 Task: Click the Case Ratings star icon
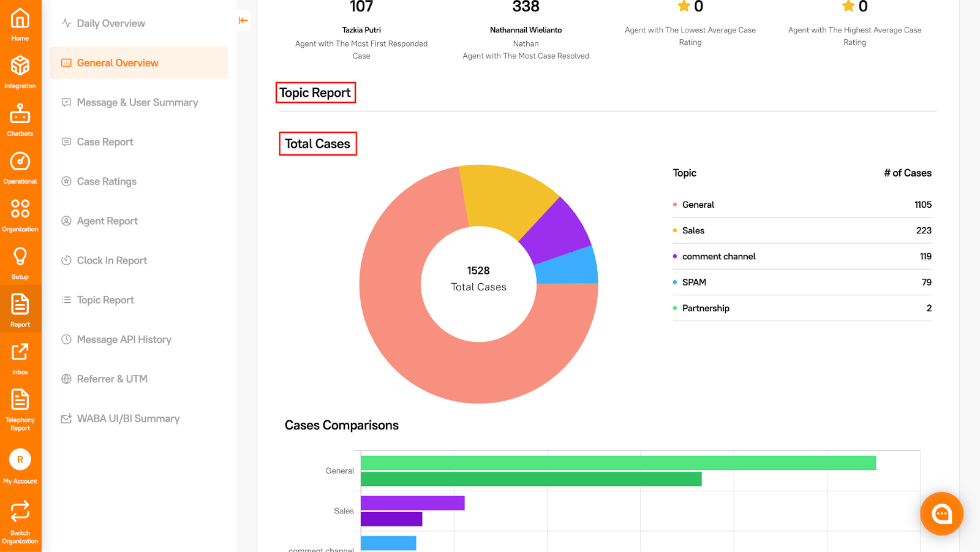point(66,181)
